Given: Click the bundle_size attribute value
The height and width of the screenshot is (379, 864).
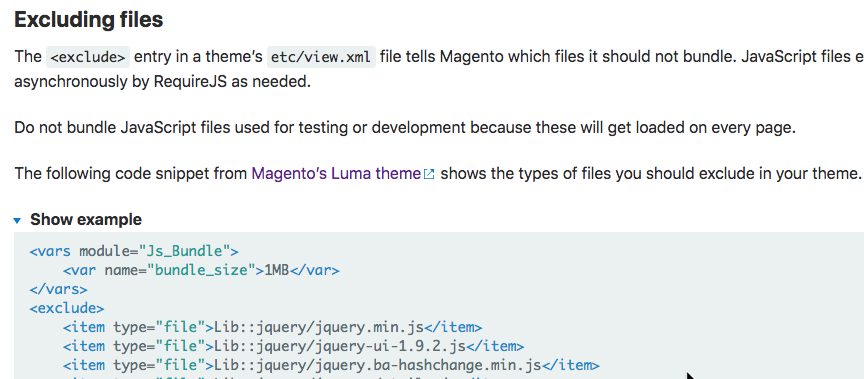Looking at the screenshot, I should click(x=203, y=270).
